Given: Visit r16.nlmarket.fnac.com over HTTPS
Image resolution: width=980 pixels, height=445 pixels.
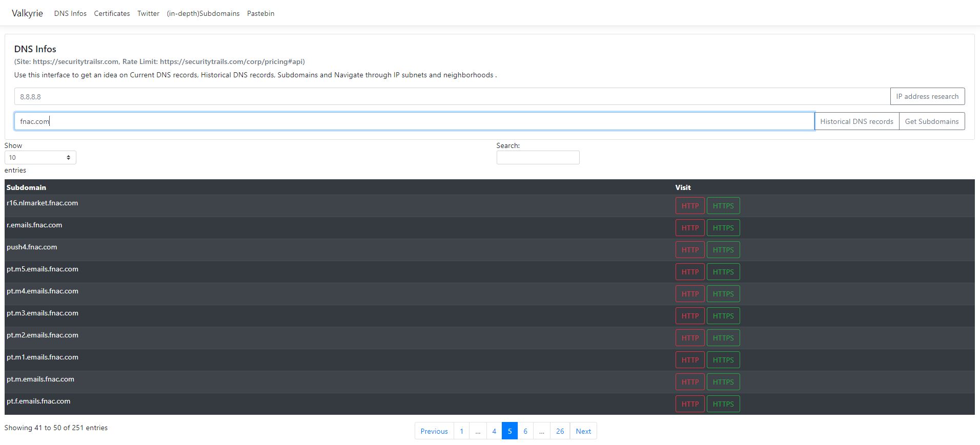Looking at the screenshot, I should click(x=723, y=206).
